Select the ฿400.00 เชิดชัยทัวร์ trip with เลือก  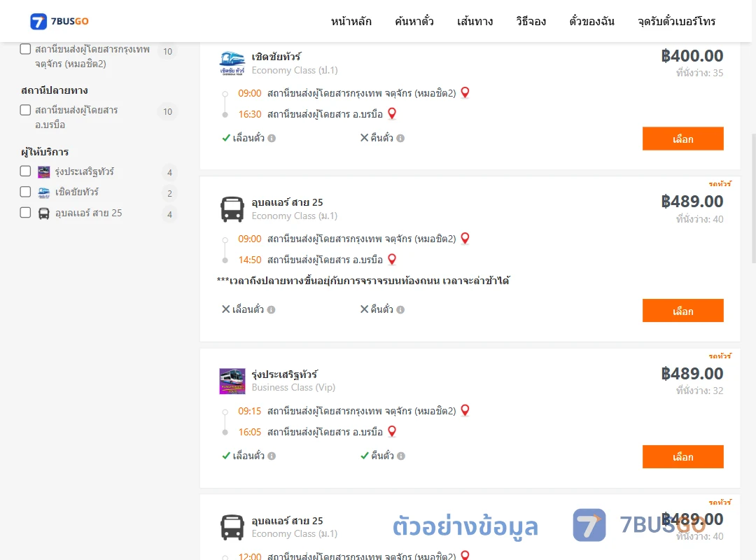682,139
